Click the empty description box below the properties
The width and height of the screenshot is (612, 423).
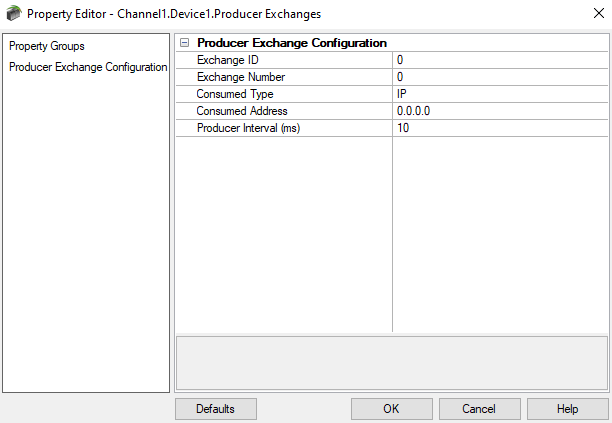391,363
